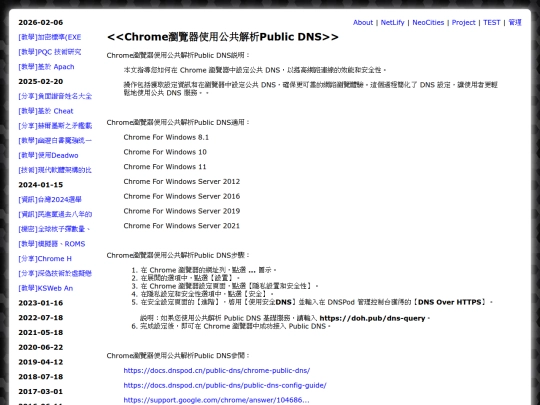Expand the 2017-03-01 date group
Image resolution: width=540 pixels, height=405 pixels.
[41, 391]
